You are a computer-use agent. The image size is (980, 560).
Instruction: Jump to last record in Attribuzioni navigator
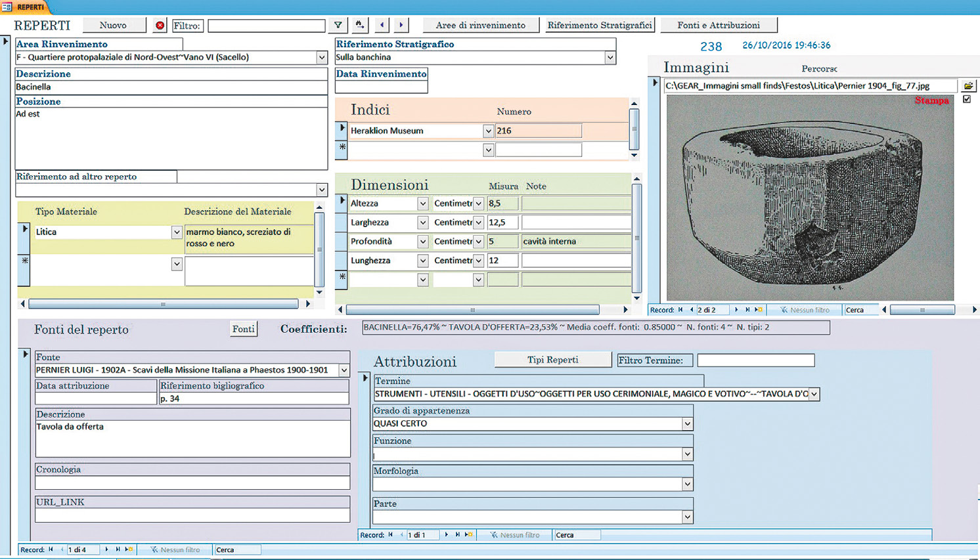(458, 535)
